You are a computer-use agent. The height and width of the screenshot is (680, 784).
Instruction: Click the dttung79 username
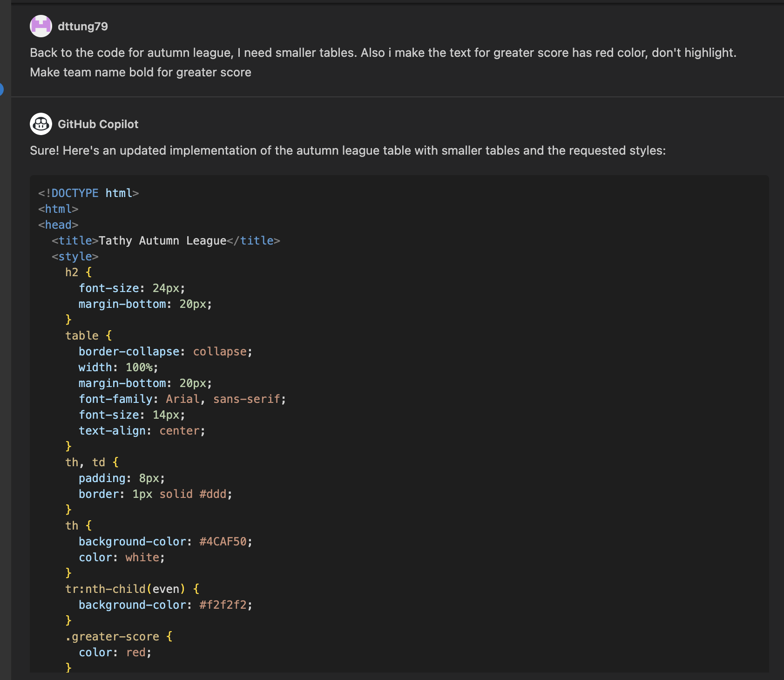83,27
